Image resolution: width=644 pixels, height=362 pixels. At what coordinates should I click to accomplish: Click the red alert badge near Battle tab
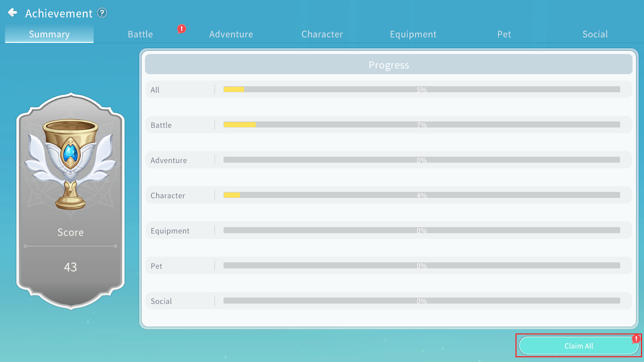[182, 29]
